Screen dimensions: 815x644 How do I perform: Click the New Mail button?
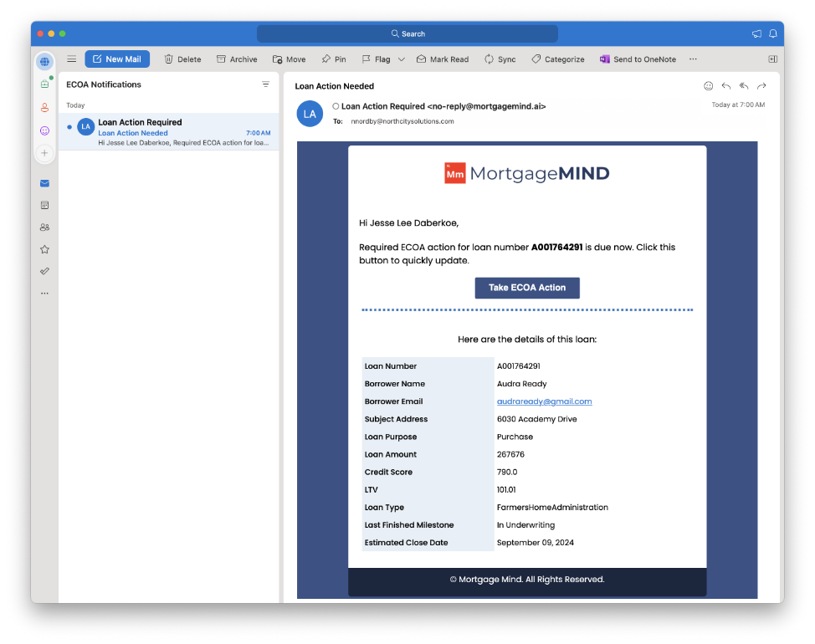(x=117, y=59)
